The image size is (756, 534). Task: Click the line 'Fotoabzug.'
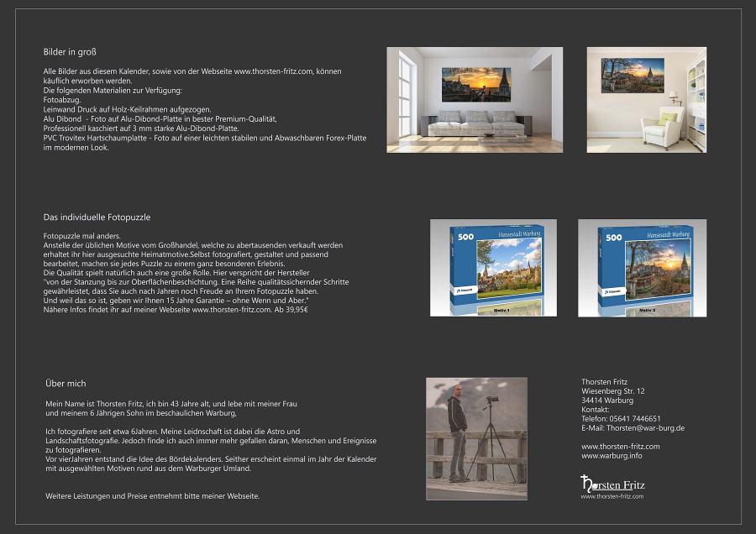coord(62,100)
